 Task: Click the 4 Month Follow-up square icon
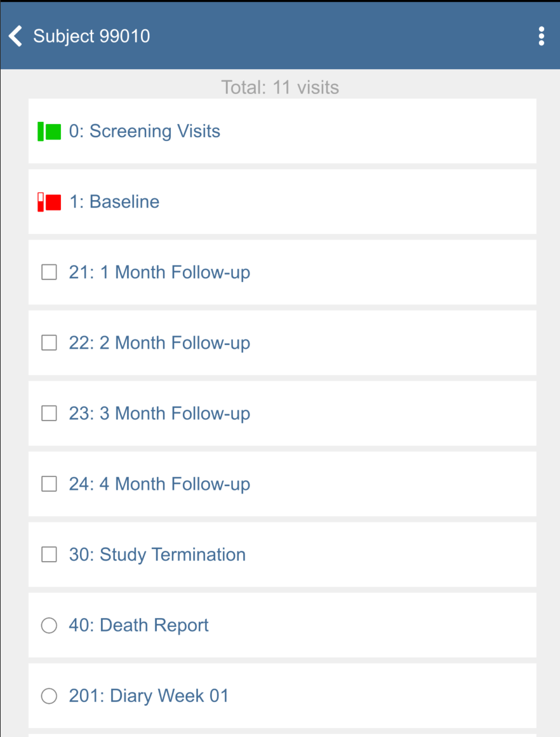pyautogui.click(x=49, y=484)
